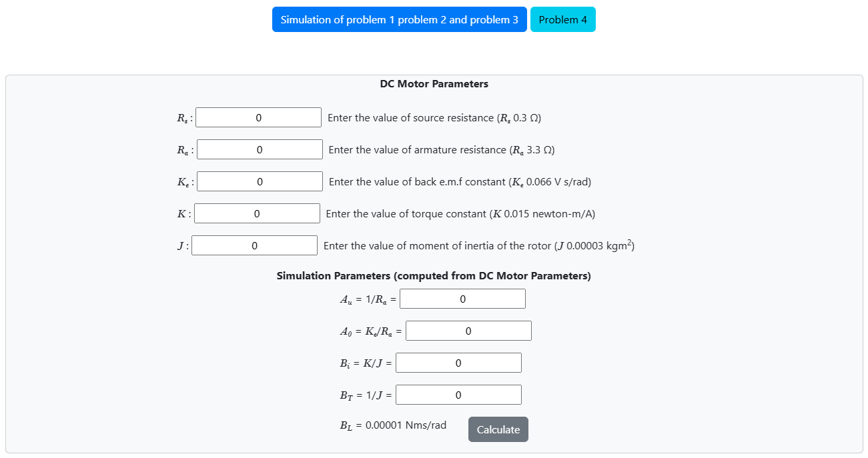868x458 pixels.
Task: Click the BL = 0.00001 Nms/rad text
Action: point(393,425)
